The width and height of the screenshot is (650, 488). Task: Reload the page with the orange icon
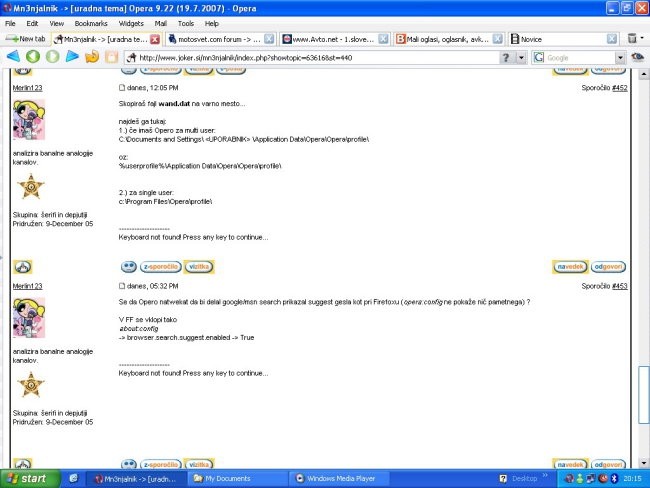pyautogui.click(x=91, y=57)
